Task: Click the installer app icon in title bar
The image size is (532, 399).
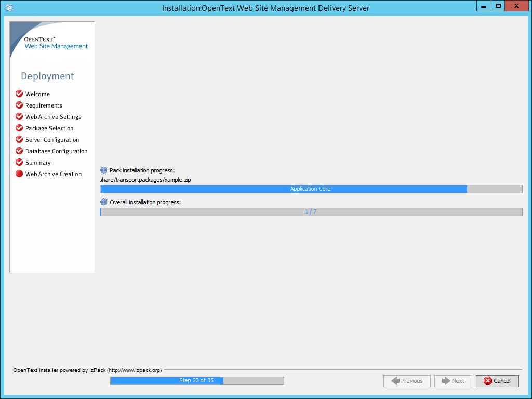Action: (9, 7)
